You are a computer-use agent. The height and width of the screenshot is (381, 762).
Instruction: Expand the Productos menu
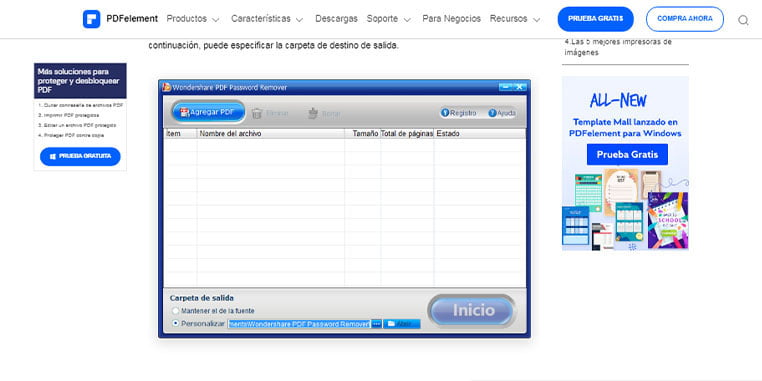[x=193, y=19]
